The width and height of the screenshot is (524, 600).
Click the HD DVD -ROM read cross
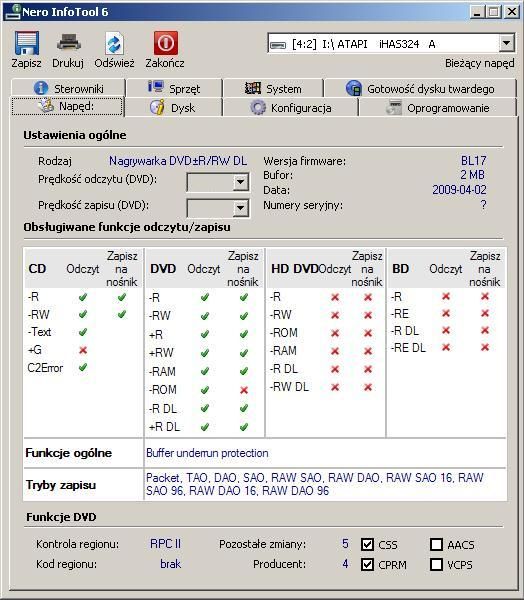tap(335, 333)
